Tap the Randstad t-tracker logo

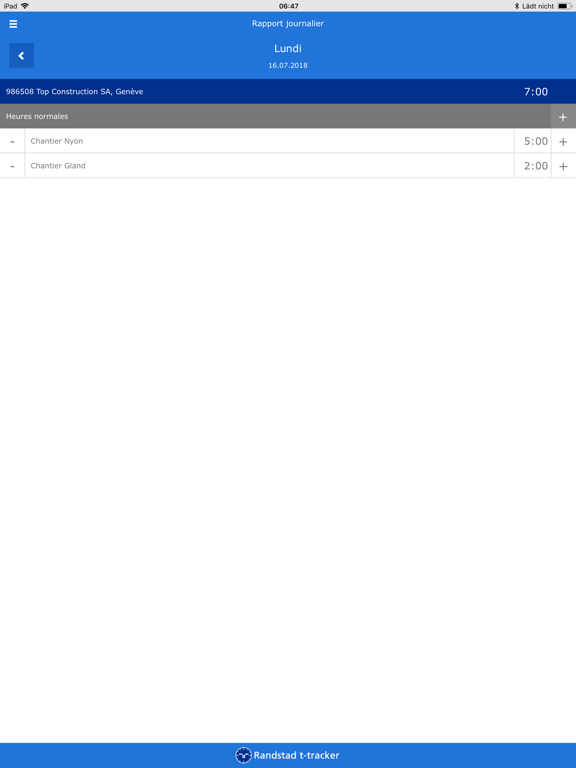pyautogui.click(x=288, y=755)
